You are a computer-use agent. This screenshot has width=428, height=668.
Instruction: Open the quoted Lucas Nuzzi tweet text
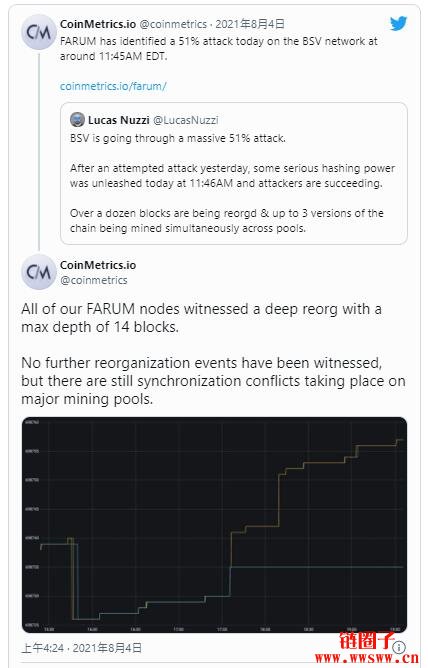coord(233,183)
